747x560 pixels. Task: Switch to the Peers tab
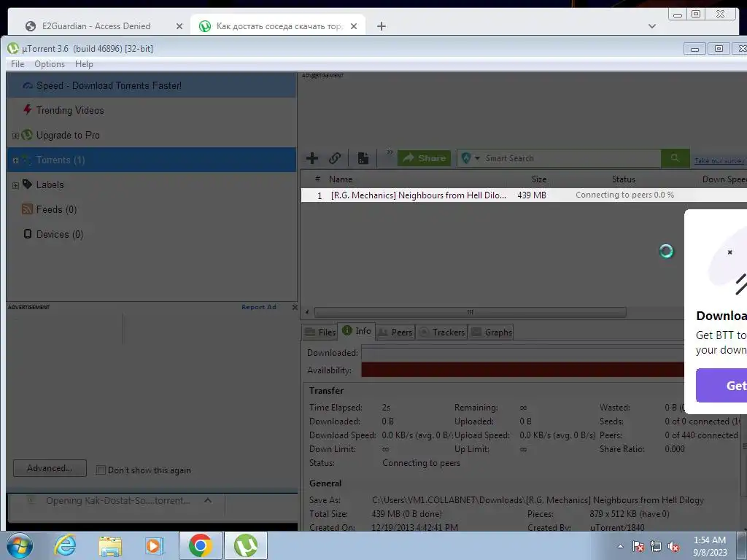(395, 332)
